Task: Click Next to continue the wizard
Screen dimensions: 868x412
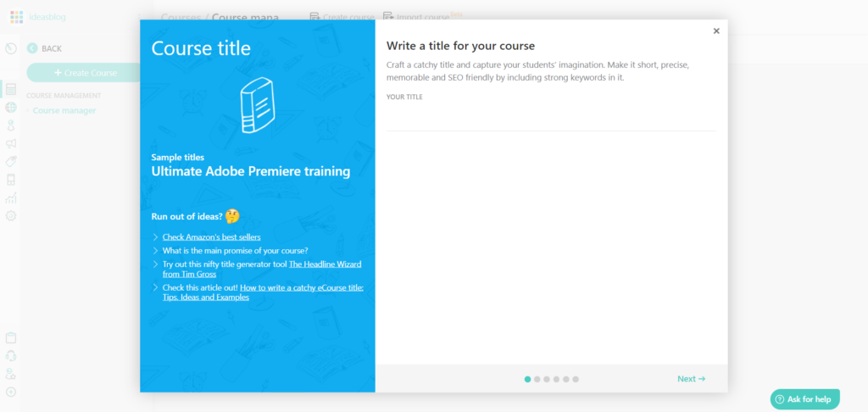Action: coord(691,379)
